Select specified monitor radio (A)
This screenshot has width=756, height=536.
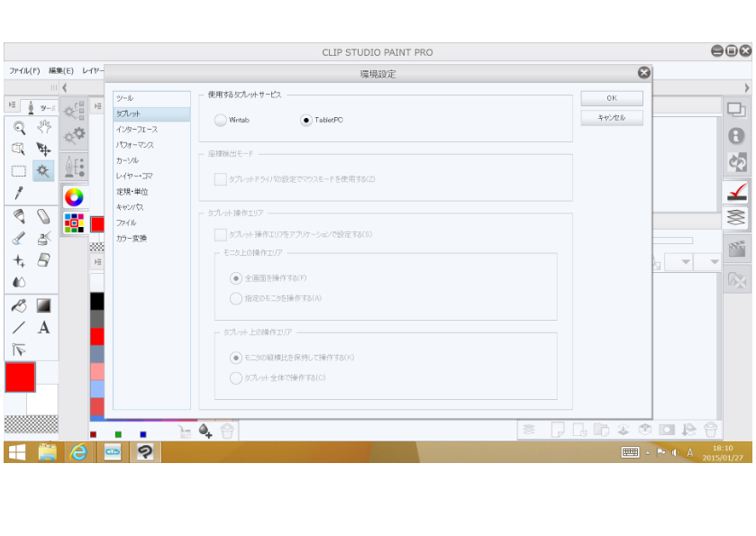tap(236, 298)
